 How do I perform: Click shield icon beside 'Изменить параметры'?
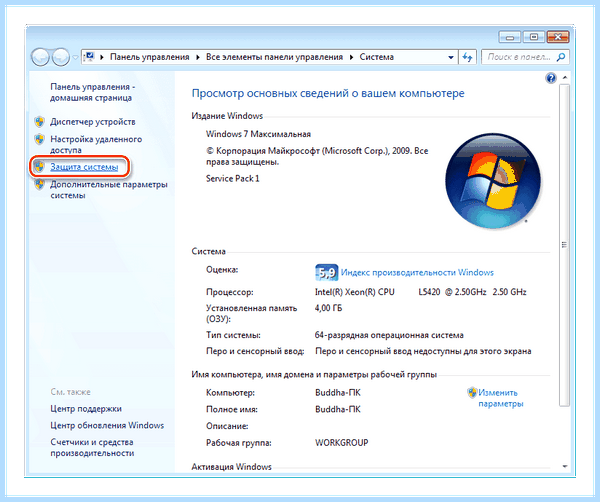(472, 393)
